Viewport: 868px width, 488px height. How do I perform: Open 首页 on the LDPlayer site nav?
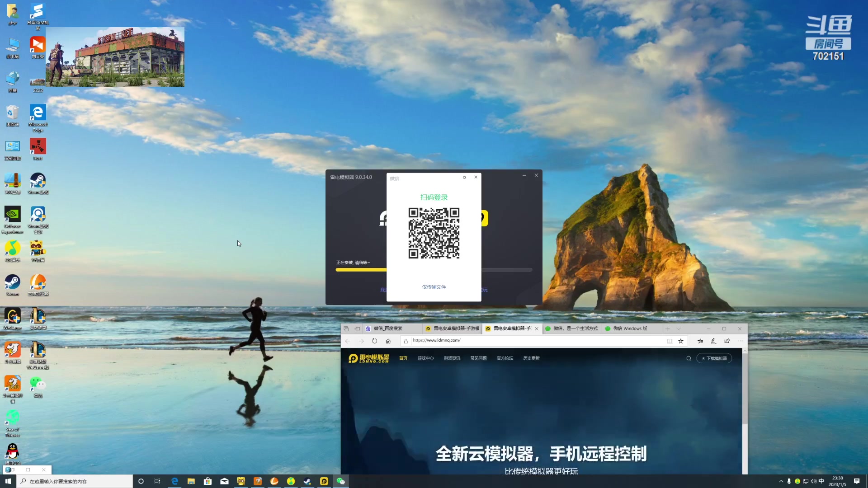pyautogui.click(x=403, y=358)
